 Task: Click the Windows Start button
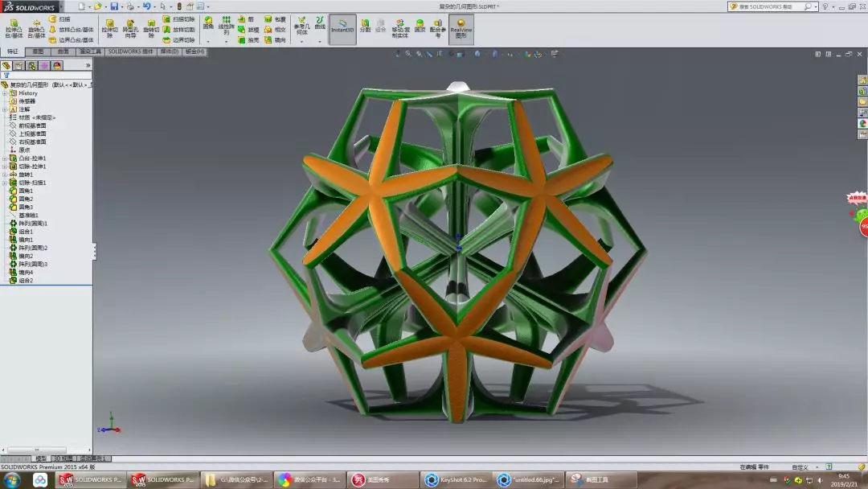[x=12, y=479]
